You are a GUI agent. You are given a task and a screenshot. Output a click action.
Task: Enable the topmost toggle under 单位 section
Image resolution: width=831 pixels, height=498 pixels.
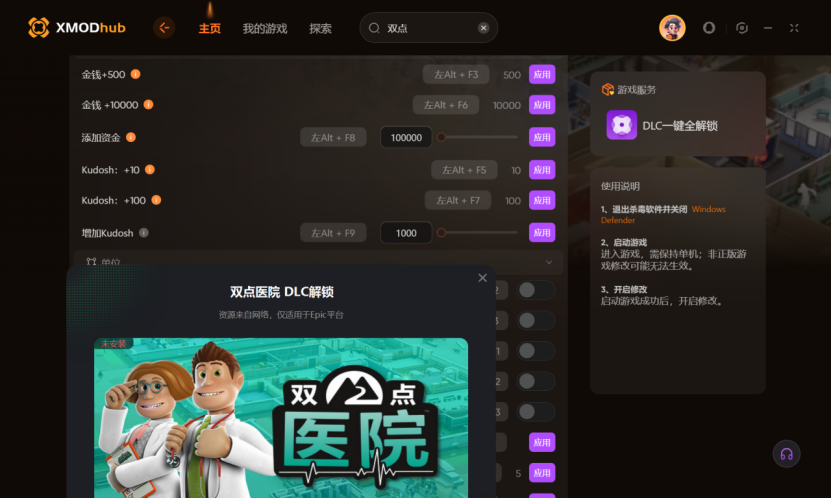pos(535,290)
